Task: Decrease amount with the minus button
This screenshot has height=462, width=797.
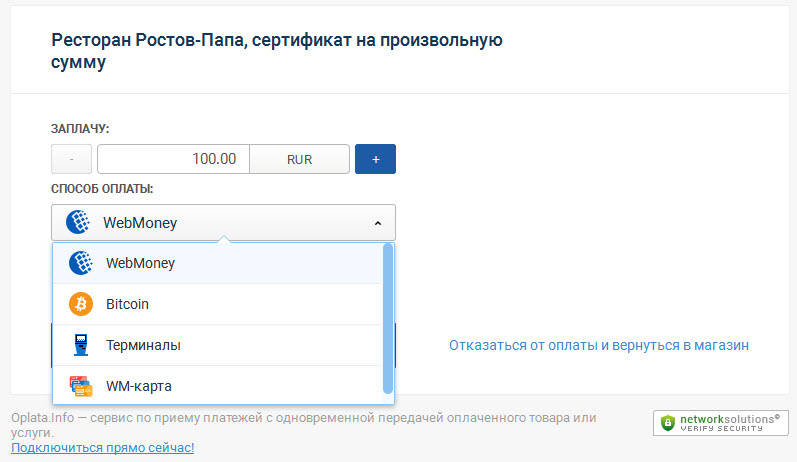Action: click(71, 159)
